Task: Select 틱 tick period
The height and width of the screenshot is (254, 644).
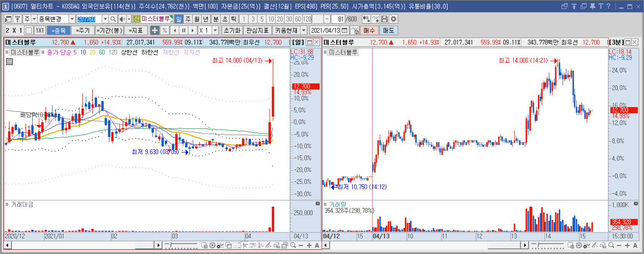Action: pyautogui.click(x=234, y=19)
